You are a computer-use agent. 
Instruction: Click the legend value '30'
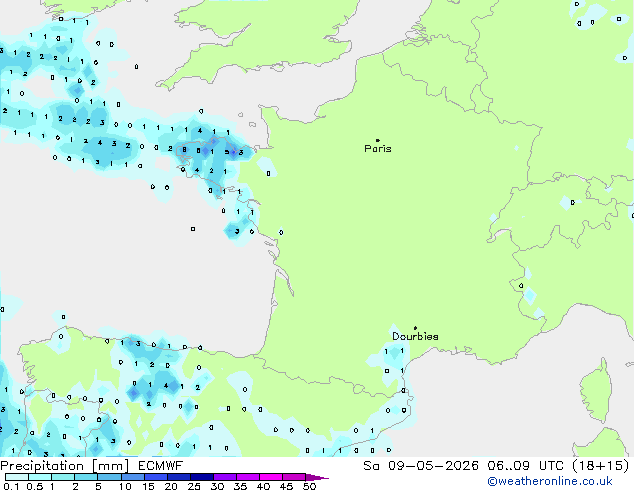point(217,486)
